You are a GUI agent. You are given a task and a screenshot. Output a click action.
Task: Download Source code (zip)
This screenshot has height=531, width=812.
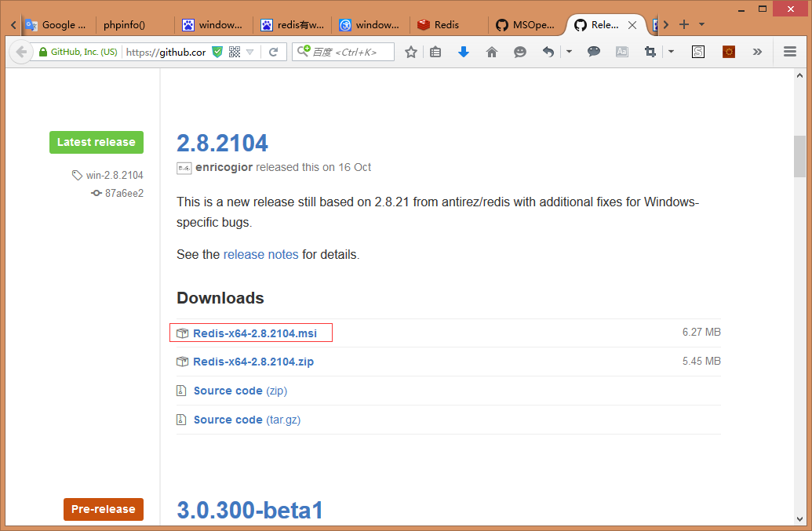tap(240, 391)
